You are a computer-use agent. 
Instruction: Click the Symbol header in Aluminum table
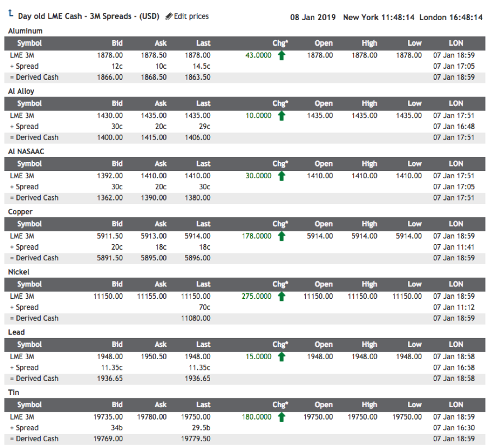tap(29, 43)
